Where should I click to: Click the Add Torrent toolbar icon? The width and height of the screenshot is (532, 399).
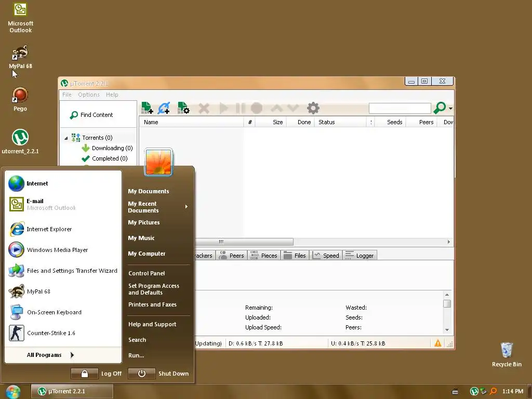(x=147, y=108)
